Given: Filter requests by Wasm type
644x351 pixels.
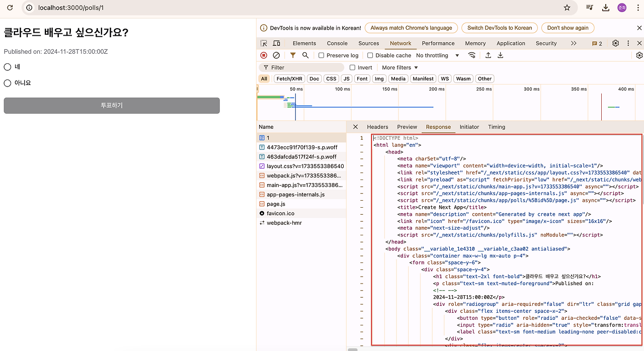Looking at the screenshot, I should (x=463, y=78).
